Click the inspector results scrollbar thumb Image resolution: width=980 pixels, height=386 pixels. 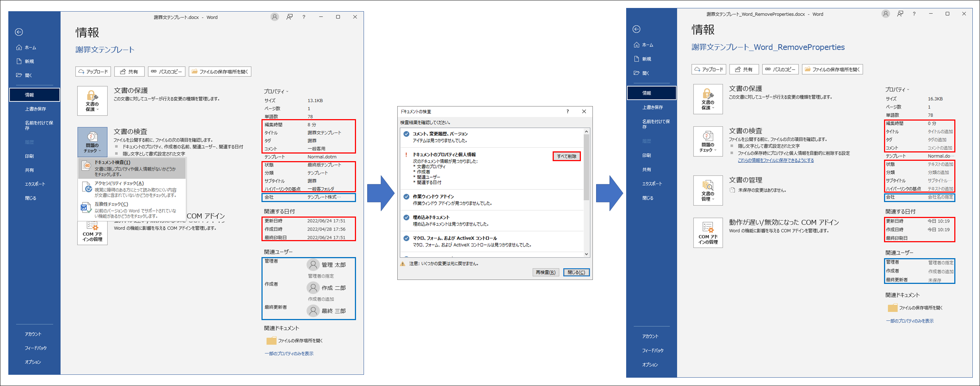(586, 167)
